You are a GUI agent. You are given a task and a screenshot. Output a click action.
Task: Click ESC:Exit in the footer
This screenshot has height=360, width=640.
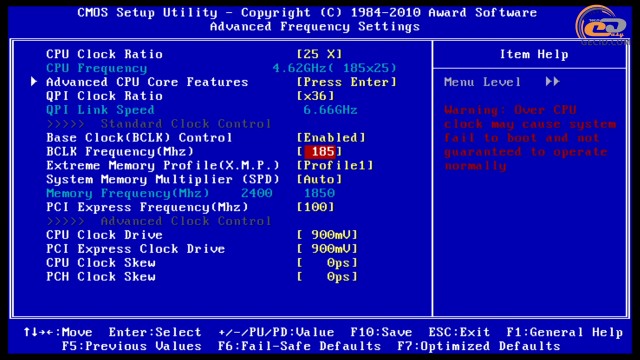459,332
